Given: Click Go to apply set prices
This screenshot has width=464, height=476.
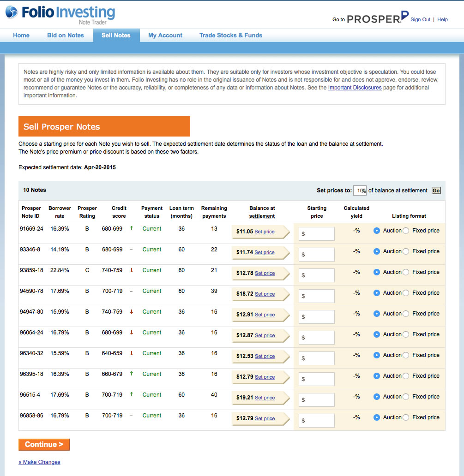Looking at the screenshot, I should [436, 190].
